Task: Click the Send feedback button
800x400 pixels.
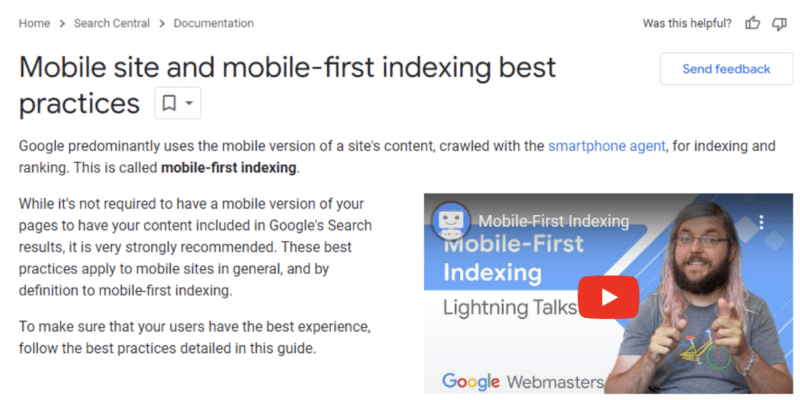Action: [726, 69]
